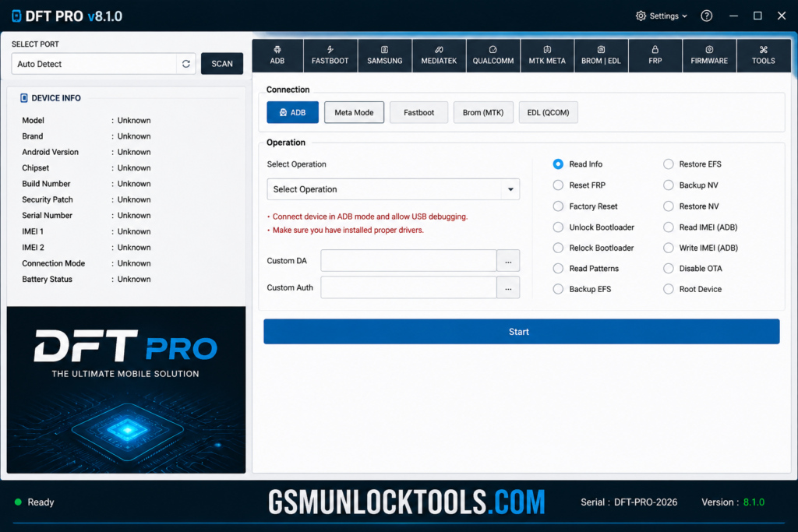Select the ADB connection button

293,112
